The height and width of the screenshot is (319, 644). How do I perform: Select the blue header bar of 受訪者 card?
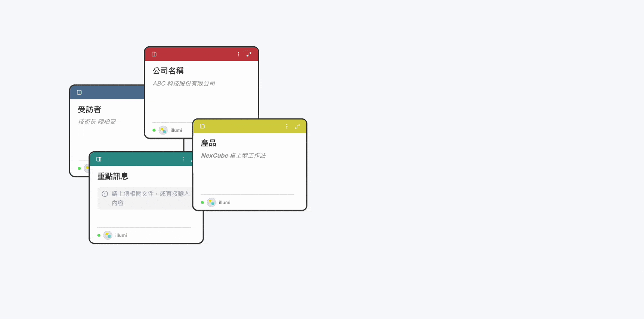(107, 92)
